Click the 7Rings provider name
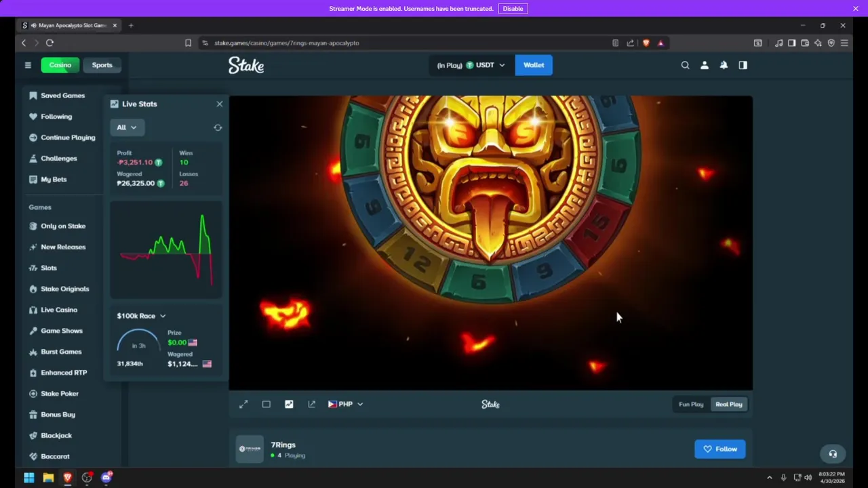This screenshot has height=488, width=868. (x=283, y=445)
